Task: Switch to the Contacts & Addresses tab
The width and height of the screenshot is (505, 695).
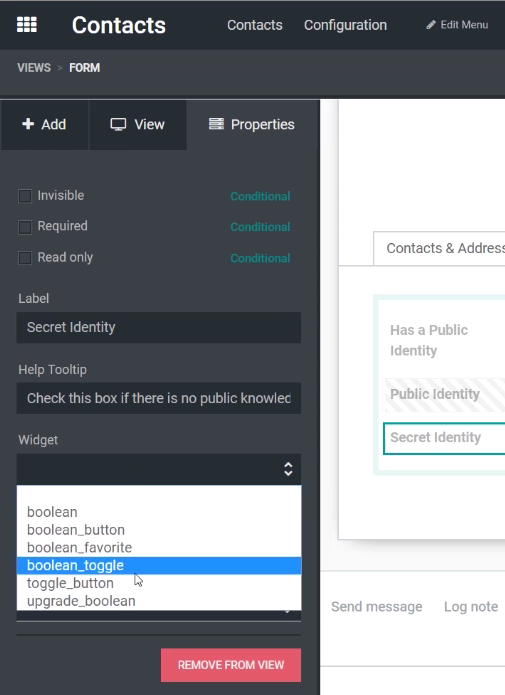Action: click(x=439, y=248)
